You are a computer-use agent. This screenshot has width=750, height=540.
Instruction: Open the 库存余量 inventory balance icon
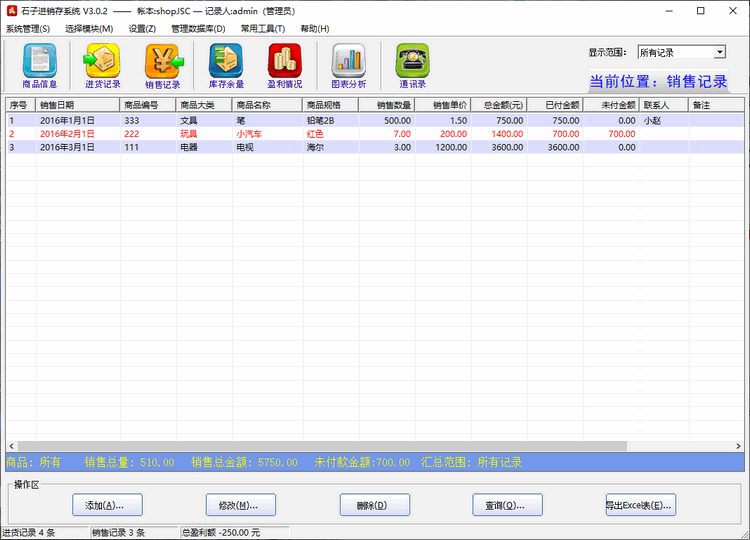pyautogui.click(x=225, y=65)
